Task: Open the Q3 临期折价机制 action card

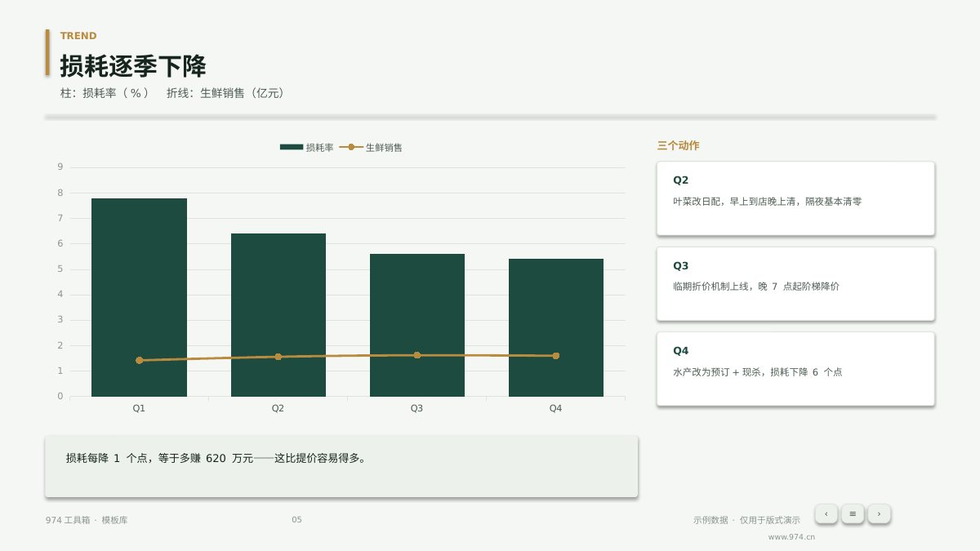Action: (x=795, y=284)
